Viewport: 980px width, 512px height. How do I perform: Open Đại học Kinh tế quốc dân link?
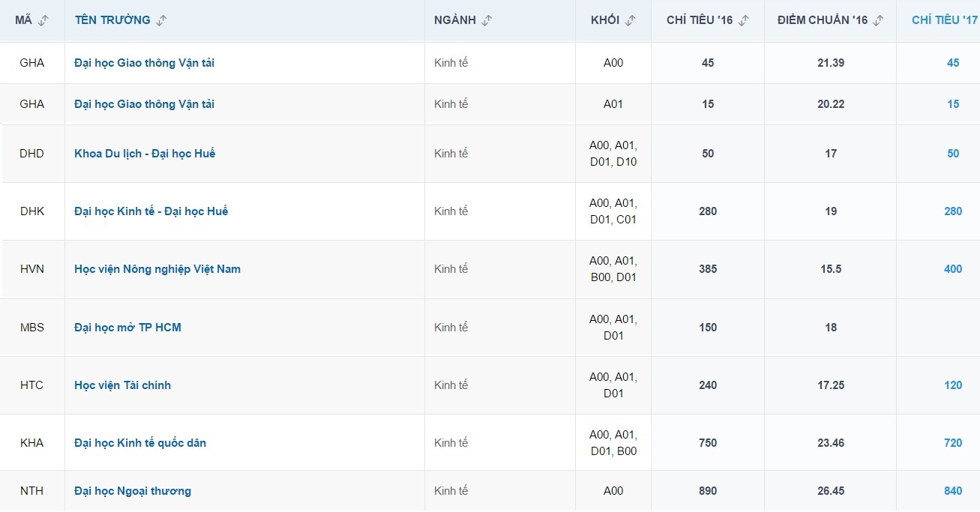coord(140,443)
